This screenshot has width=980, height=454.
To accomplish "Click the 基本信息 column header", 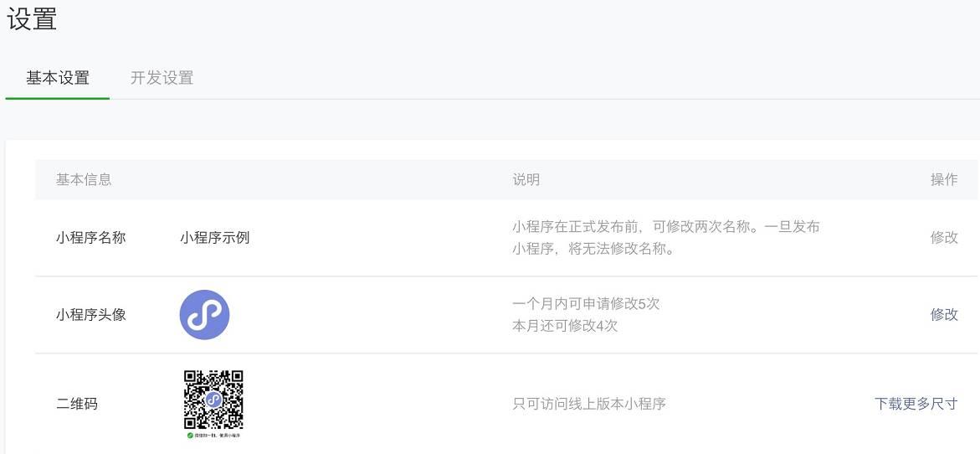I will (84, 179).
